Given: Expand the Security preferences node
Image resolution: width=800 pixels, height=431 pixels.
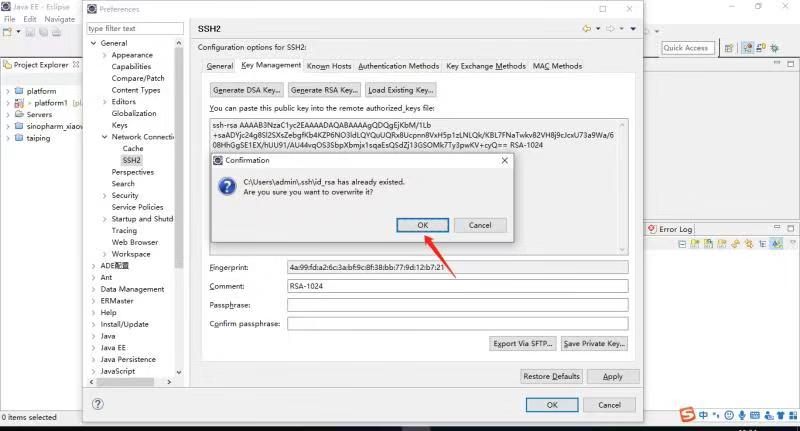Looking at the screenshot, I should (x=105, y=196).
